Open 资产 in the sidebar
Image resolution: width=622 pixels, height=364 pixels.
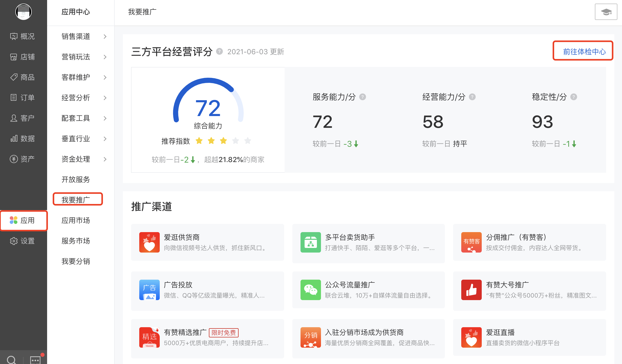tap(23, 159)
